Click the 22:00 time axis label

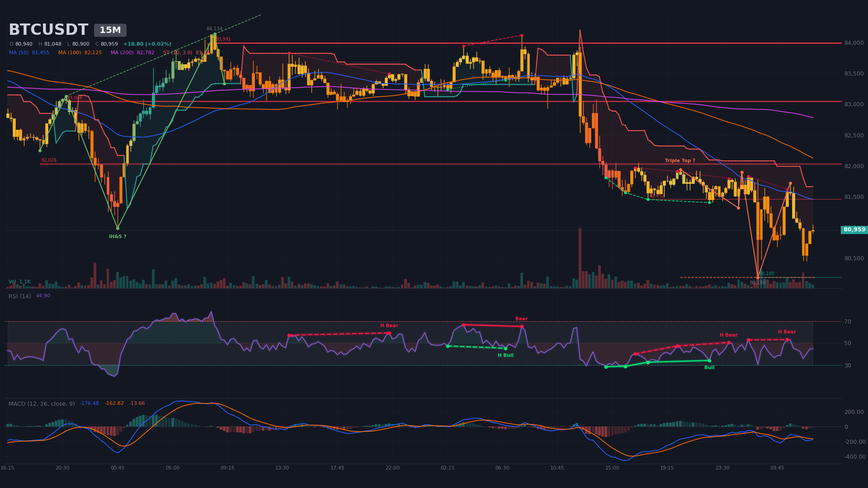(x=393, y=467)
